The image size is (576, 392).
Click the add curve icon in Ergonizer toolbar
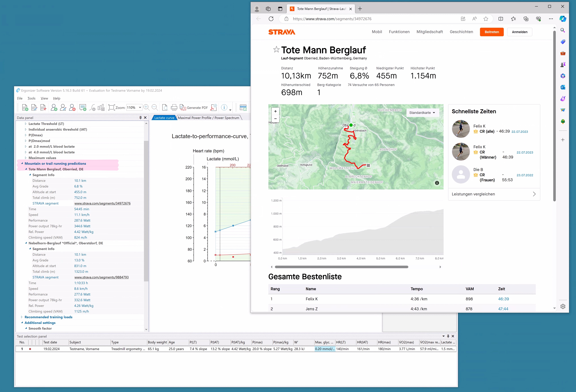pyautogui.click(x=92, y=107)
